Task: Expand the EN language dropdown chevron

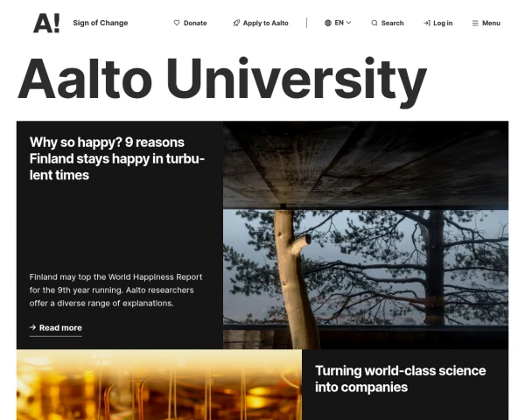Action: pyautogui.click(x=348, y=23)
